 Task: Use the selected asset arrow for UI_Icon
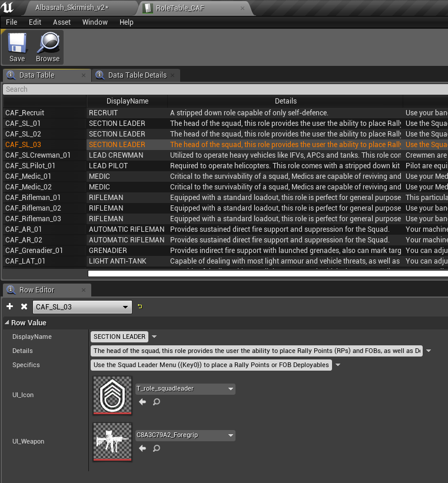tap(142, 402)
